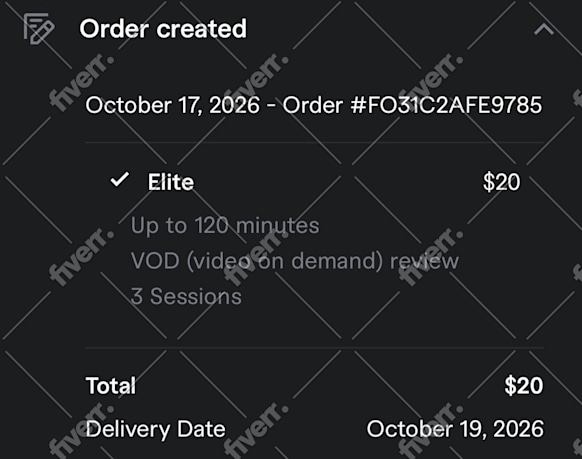Click the Up to 120 minutes line

pos(225,225)
